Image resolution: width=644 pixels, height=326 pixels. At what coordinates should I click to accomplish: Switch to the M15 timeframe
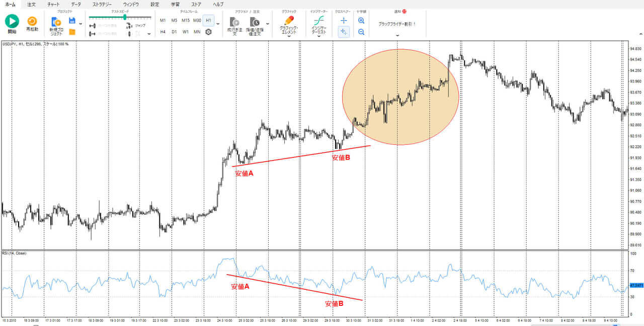point(186,21)
